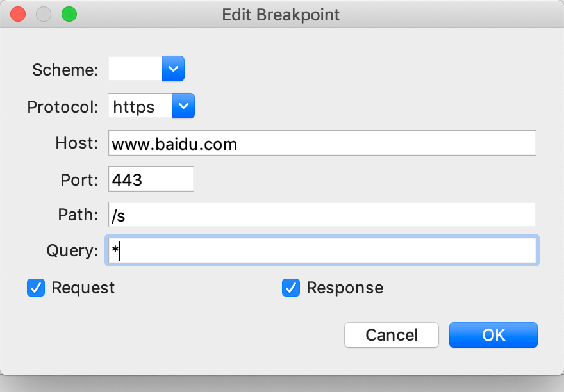Click into the Path field with /s
Image resolution: width=564 pixels, height=392 pixels.
(322, 215)
